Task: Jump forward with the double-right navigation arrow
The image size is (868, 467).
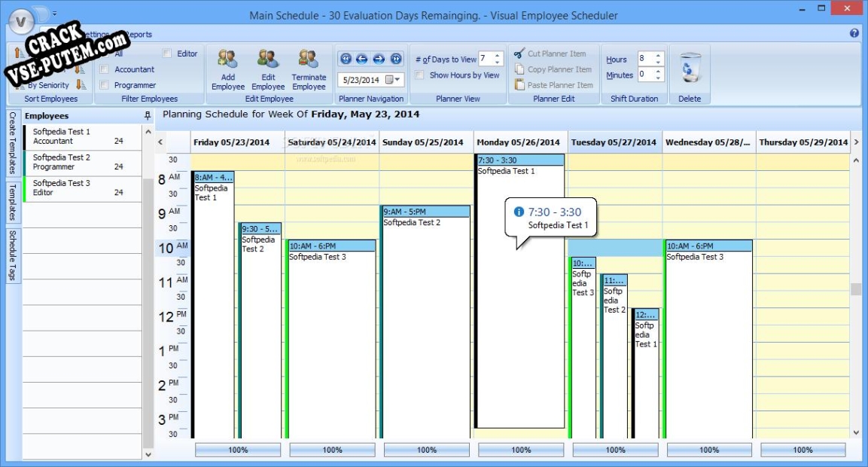Action: click(x=396, y=59)
